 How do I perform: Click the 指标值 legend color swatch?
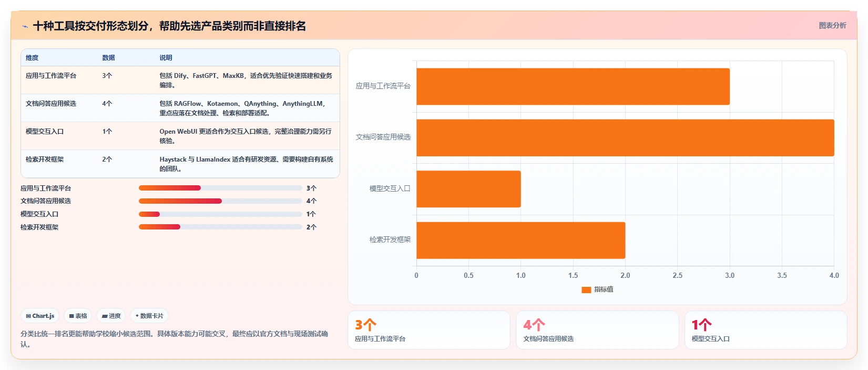[586, 289]
